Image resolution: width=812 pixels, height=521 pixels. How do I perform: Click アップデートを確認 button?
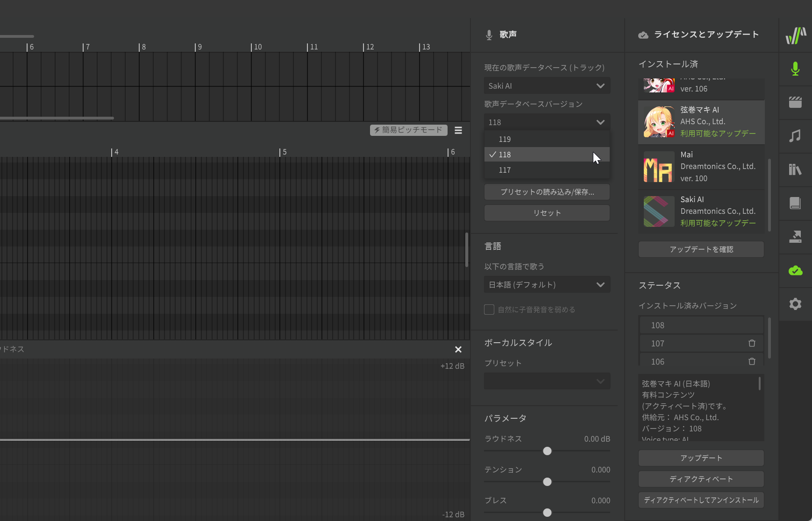coord(701,249)
